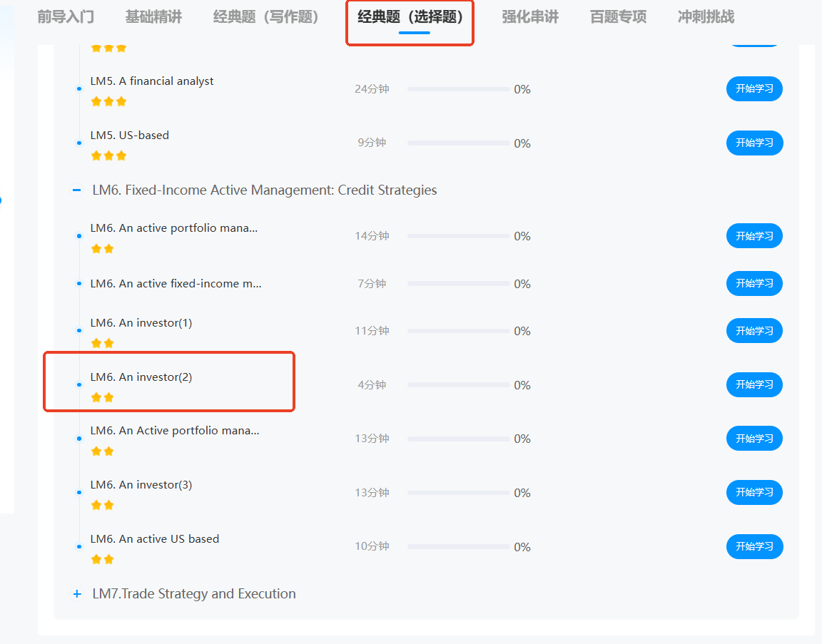Start learning LM6. An active portfolio mana...

coord(754,236)
